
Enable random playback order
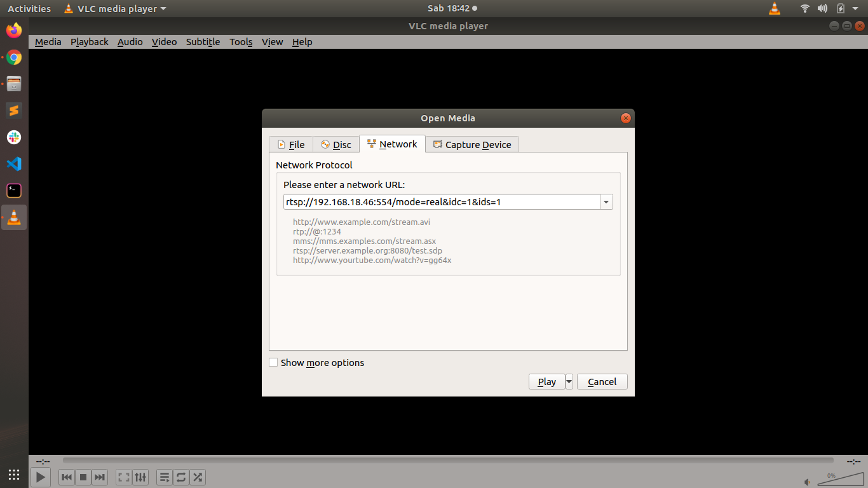coord(197,477)
